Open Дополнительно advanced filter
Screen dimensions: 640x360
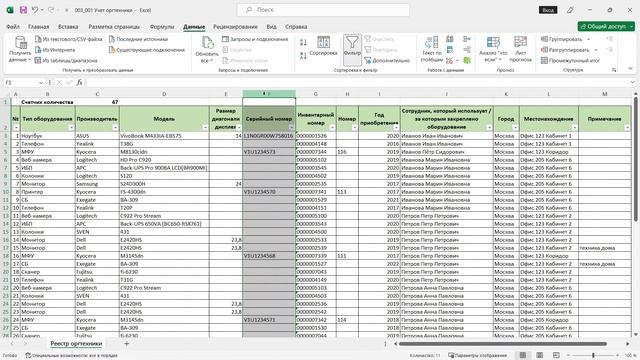[x=387, y=60]
